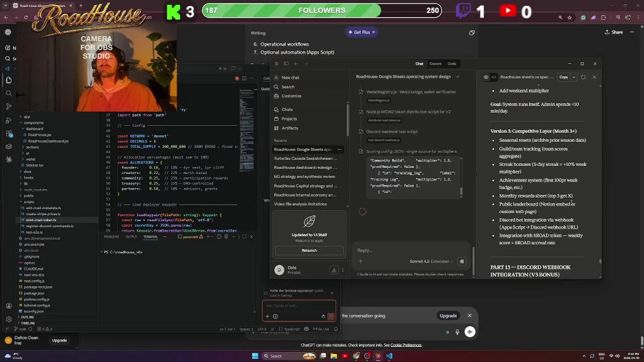Open RoadHouse dashboard redesign chat
This screenshot has height=362, width=644.
click(x=305, y=167)
